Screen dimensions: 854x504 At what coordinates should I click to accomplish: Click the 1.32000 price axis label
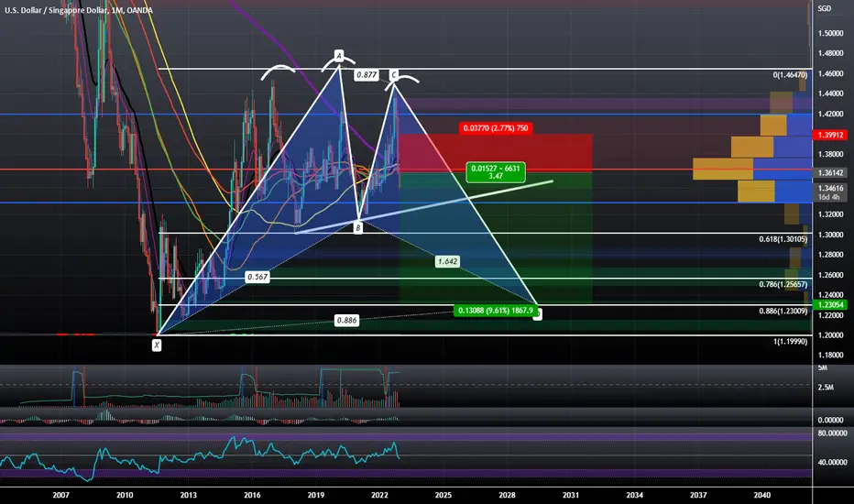pyautogui.click(x=830, y=214)
